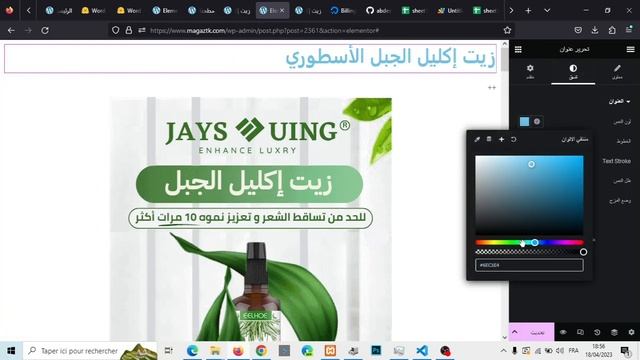
Task: Switch to the Billing tab
Action: pos(342,11)
